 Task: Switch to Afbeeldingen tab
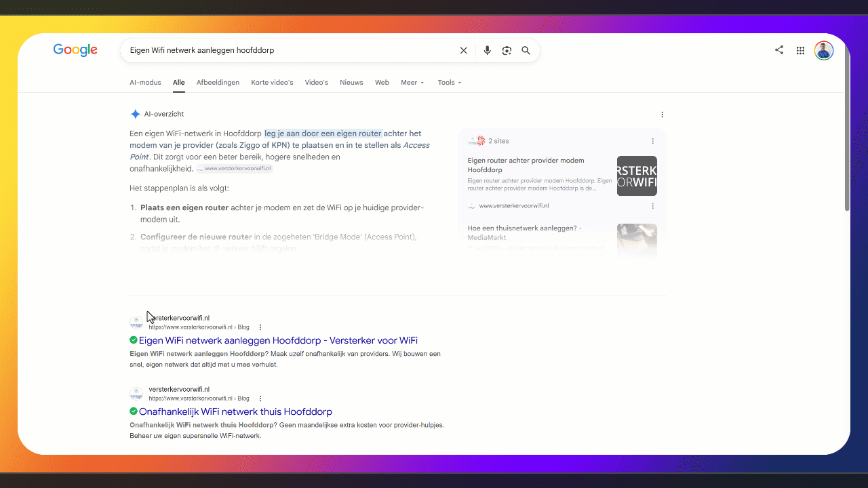coord(218,83)
